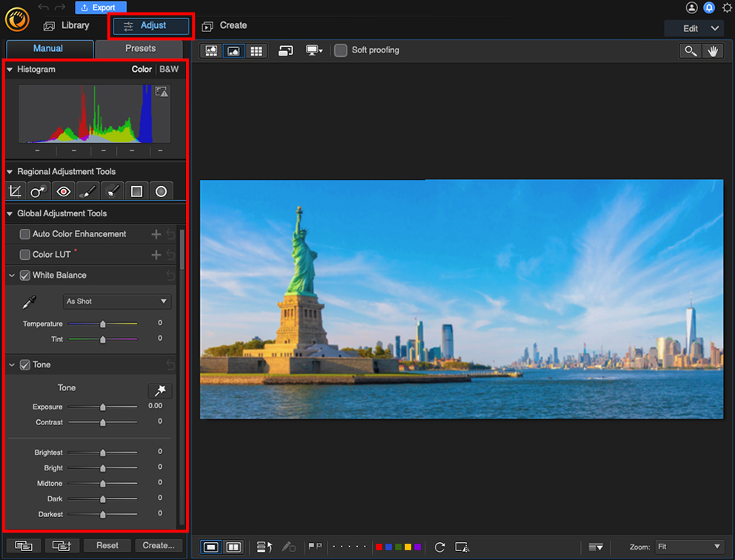The image size is (735, 560).
Task: Click the Reset button
Action: [x=107, y=545]
